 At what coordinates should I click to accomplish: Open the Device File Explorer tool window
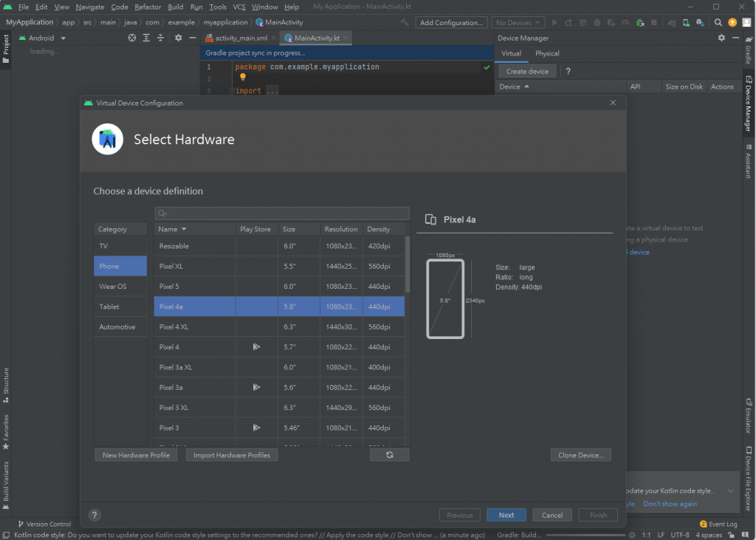(749, 479)
